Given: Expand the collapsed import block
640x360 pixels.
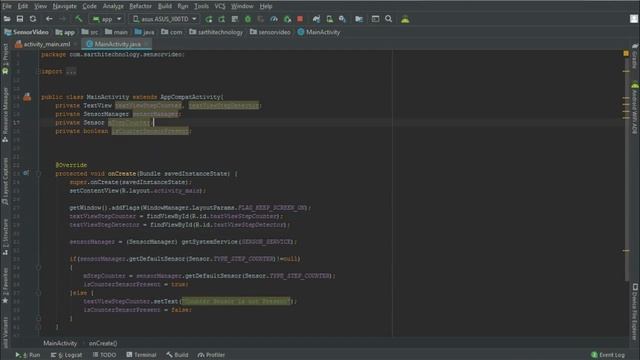Looking at the screenshot, I should coord(71,71).
